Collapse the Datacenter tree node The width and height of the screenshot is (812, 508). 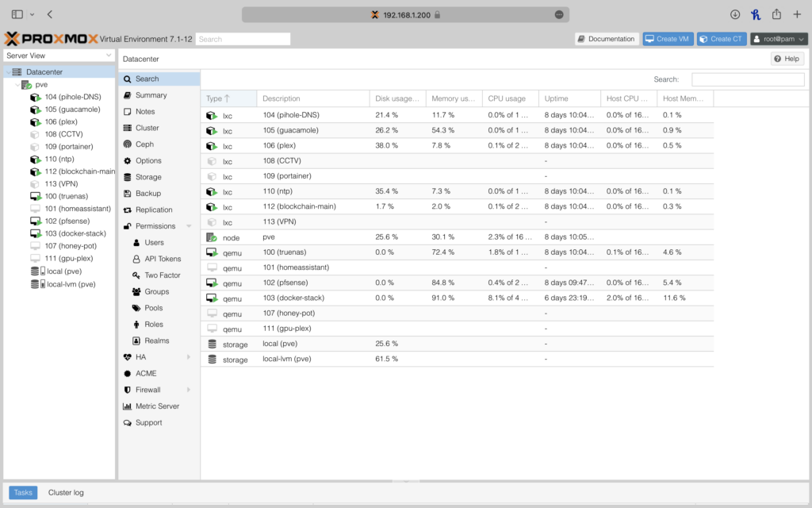point(8,72)
